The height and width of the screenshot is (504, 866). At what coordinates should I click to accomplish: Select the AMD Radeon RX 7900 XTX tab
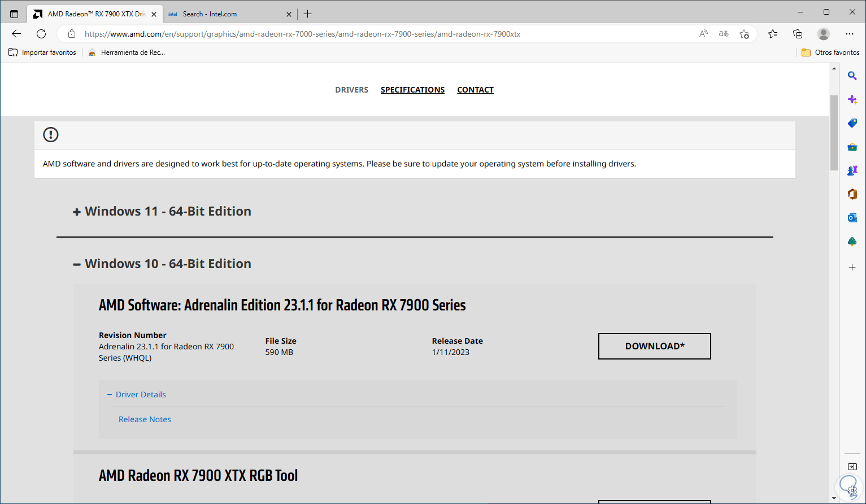point(95,14)
